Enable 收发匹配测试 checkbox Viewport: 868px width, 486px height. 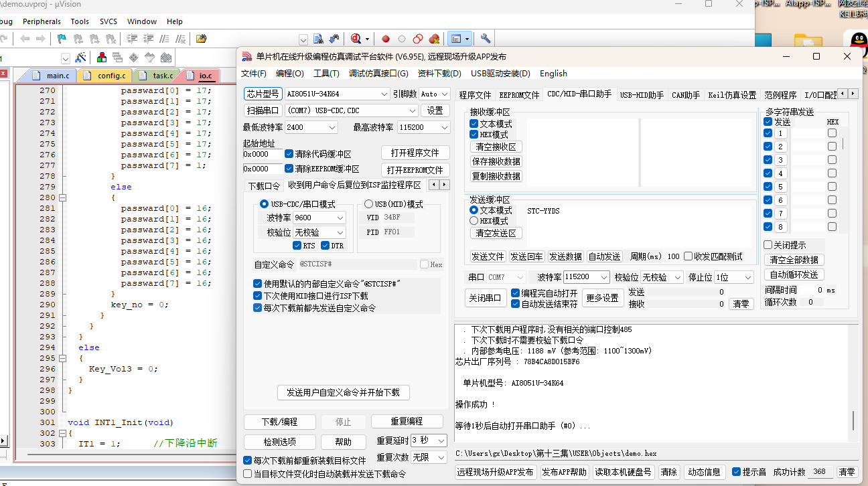click(688, 256)
